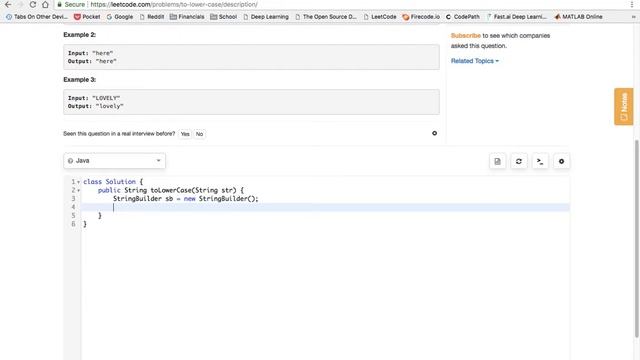Place cursor on empty line 4 of editor
The image size is (640, 360).
pos(325,207)
